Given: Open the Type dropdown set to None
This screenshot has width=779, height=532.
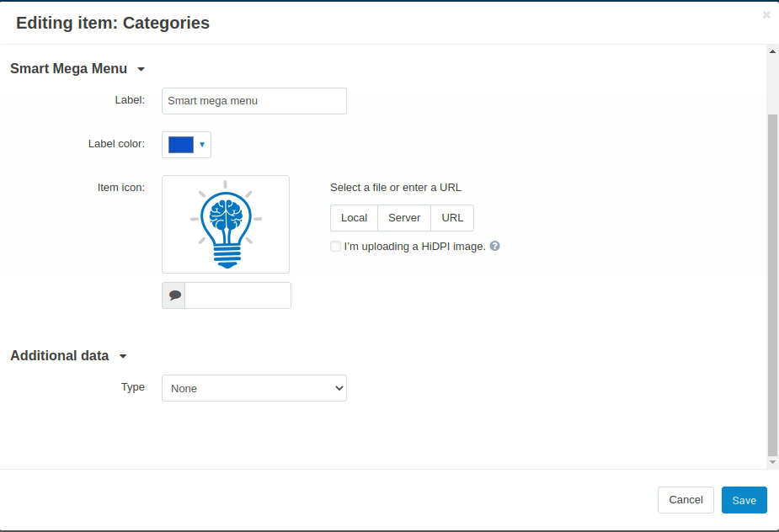Looking at the screenshot, I should (254, 388).
